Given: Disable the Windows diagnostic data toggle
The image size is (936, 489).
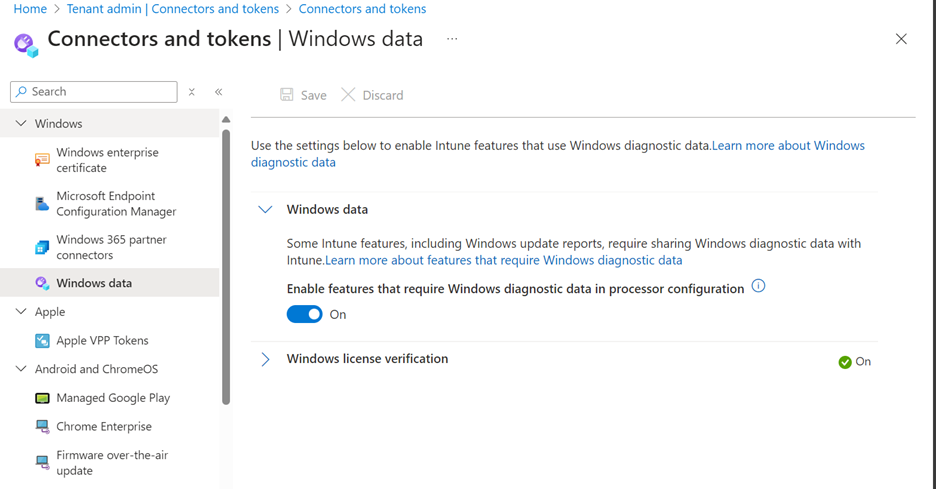Looking at the screenshot, I should [x=305, y=314].
